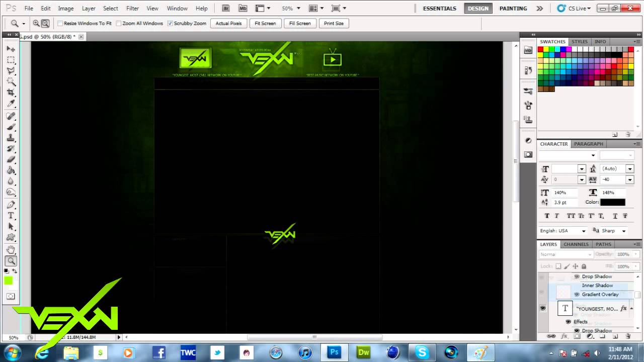Add layer style fx button
Screen dimensions: 644x362
click(564, 336)
